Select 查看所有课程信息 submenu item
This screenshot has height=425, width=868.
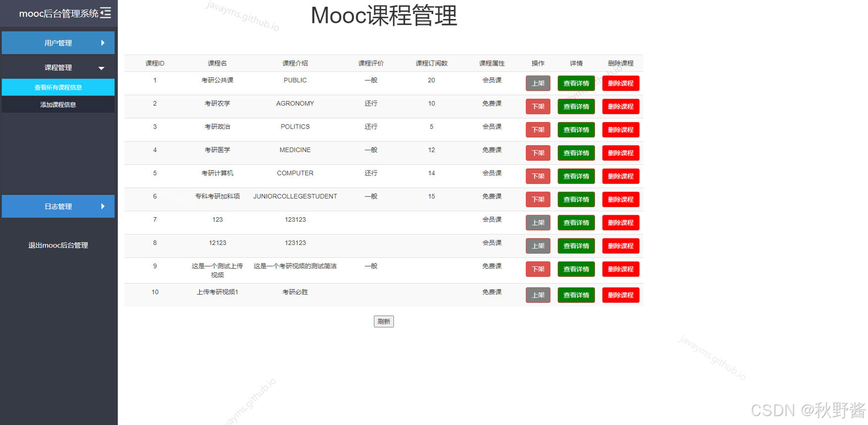58,87
